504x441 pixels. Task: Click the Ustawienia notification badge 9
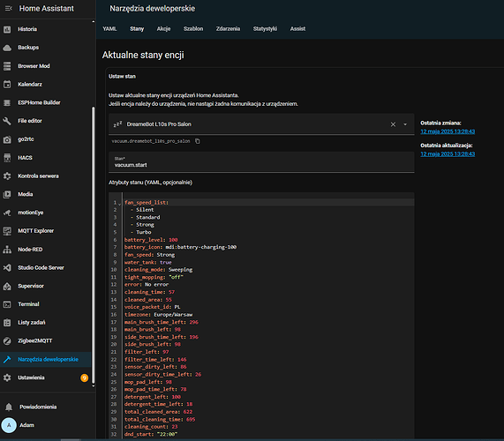[84, 378]
